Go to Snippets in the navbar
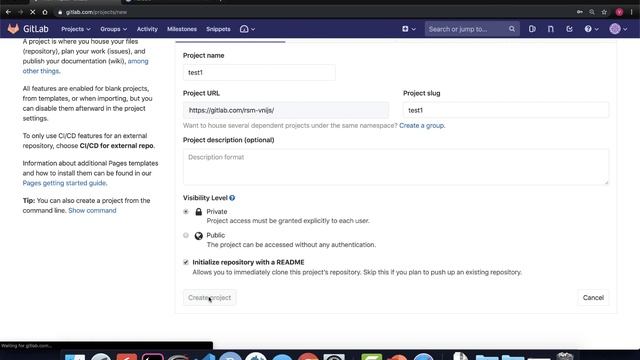The width and height of the screenshot is (640, 360). point(218,29)
